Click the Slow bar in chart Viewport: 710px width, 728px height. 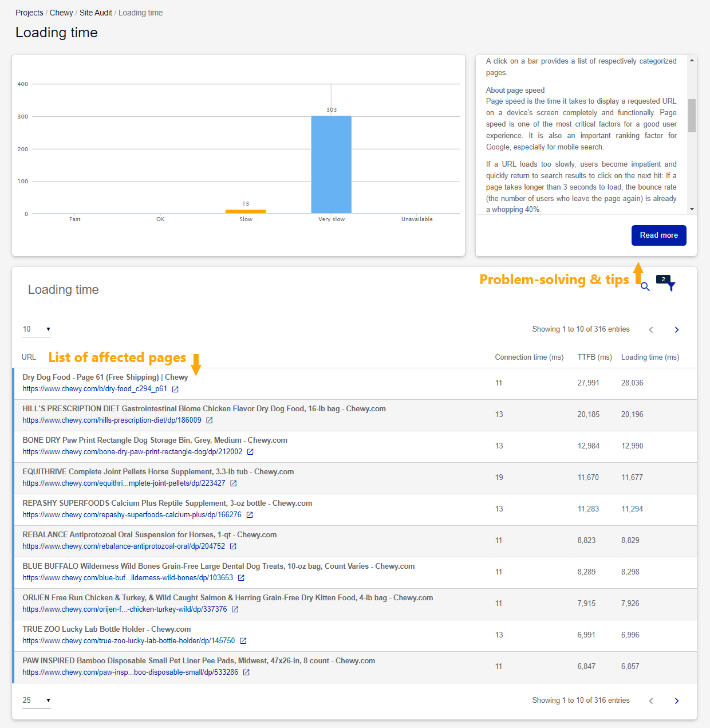click(x=246, y=211)
